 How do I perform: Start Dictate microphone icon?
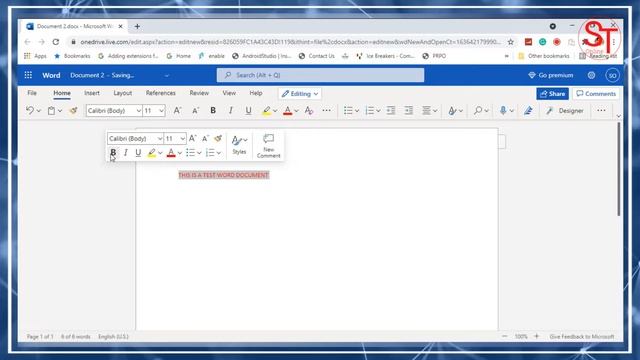503,111
